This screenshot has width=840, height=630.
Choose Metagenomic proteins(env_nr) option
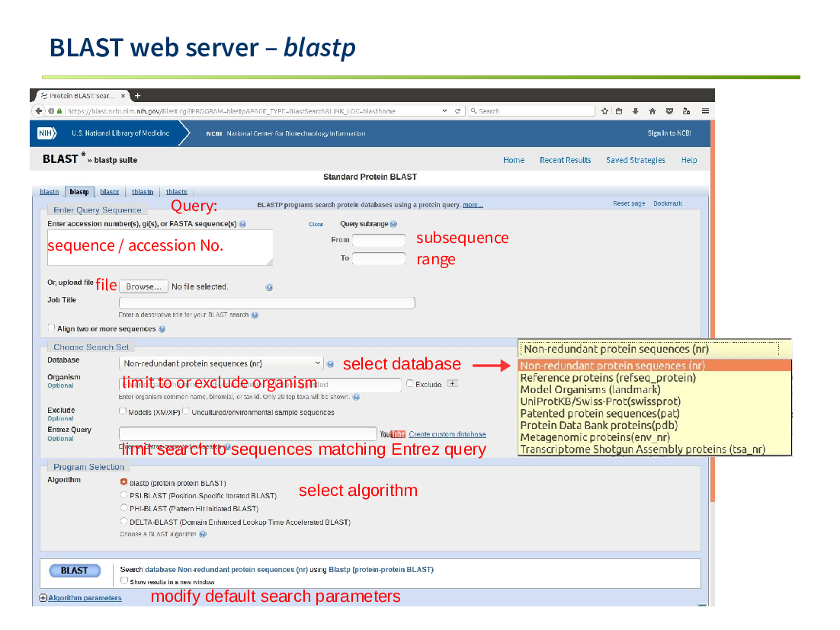tap(655, 437)
